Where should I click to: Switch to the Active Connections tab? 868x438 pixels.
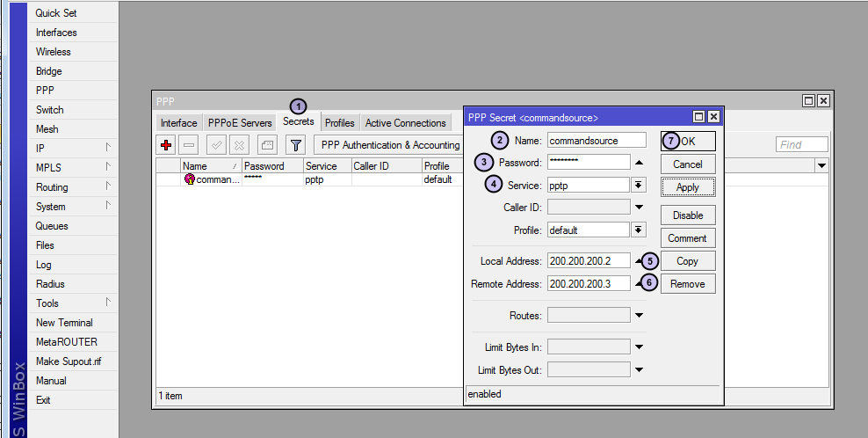point(406,123)
